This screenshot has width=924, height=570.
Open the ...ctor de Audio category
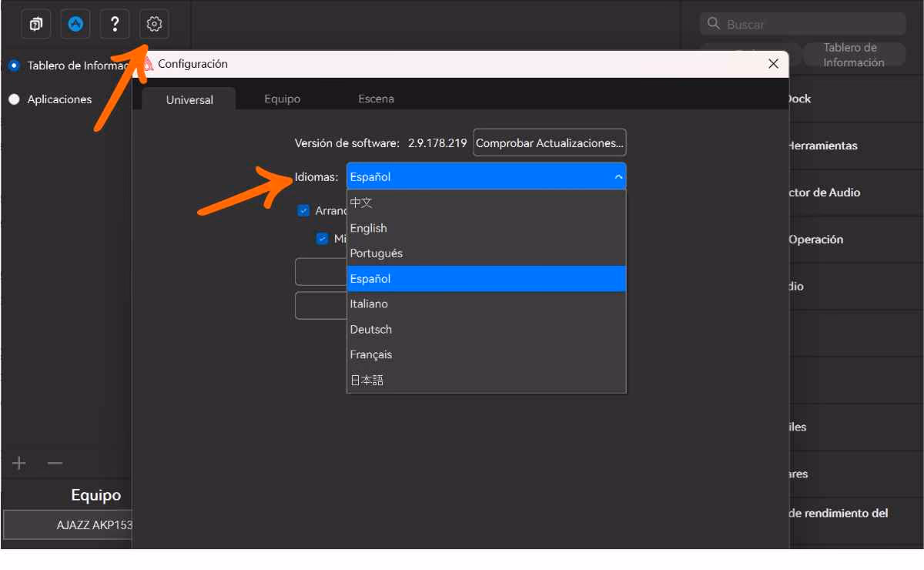[x=856, y=193]
